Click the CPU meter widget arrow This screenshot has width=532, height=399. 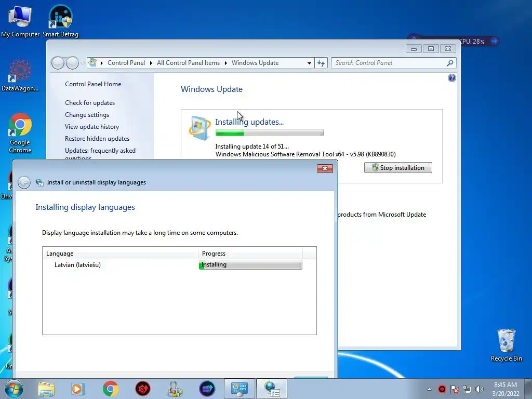click(495, 41)
